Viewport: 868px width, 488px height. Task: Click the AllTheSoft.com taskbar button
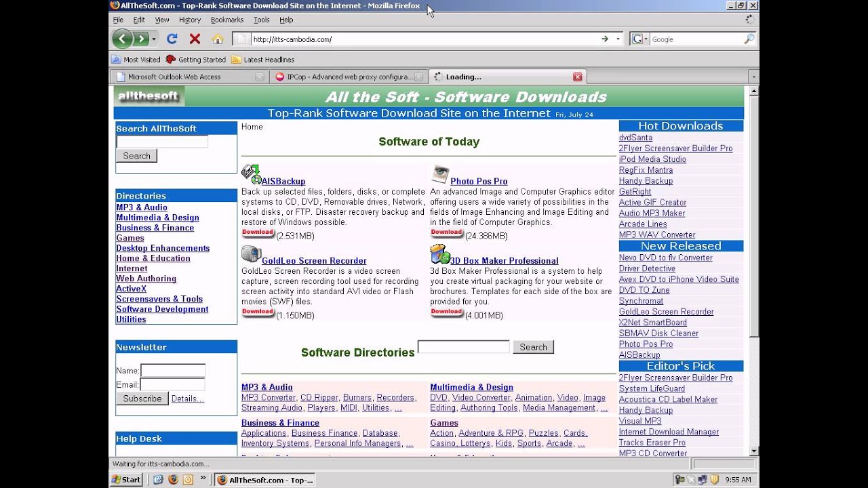pyautogui.click(x=265, y=480)
